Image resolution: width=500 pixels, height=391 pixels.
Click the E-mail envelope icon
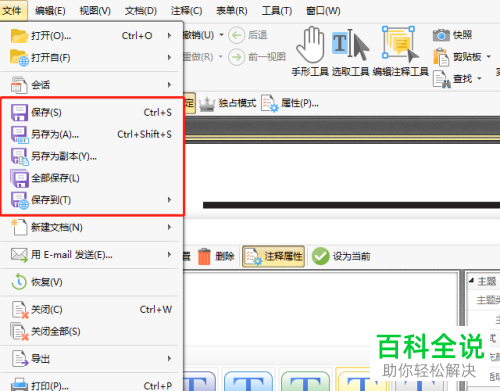pyautogui.click(x=19, y=255)
